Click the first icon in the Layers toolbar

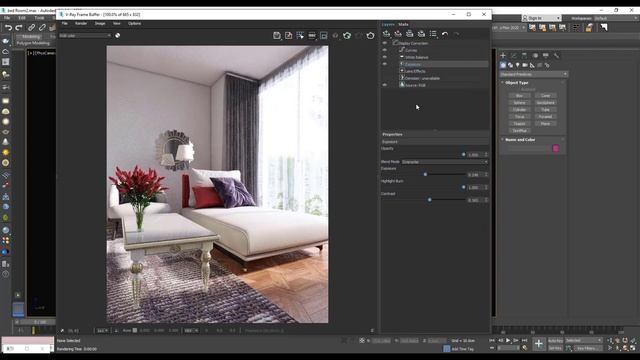(x=386, y=34)
